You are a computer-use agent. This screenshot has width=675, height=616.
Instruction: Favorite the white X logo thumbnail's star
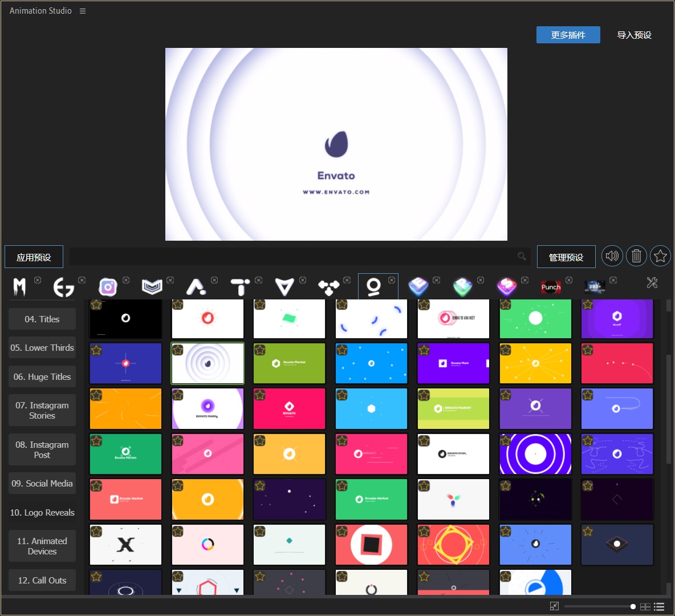pyautogui.click(x=96, y=532)
